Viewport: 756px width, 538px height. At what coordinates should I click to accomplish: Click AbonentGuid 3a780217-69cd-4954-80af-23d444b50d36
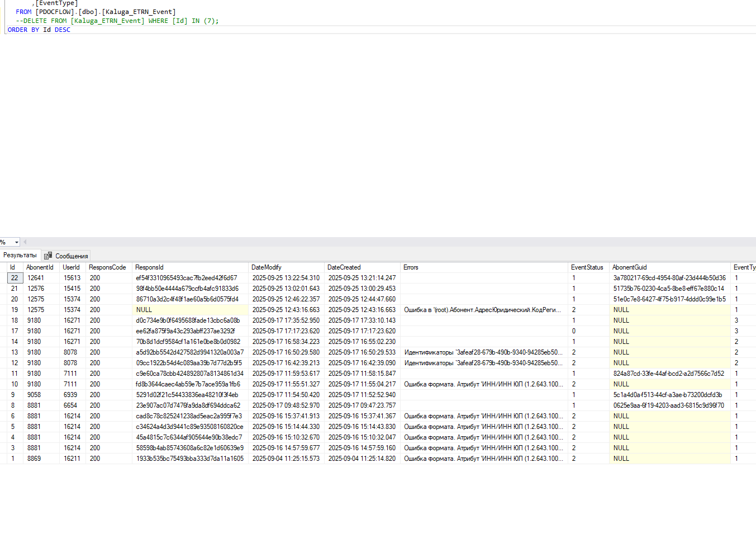point(669,278)
